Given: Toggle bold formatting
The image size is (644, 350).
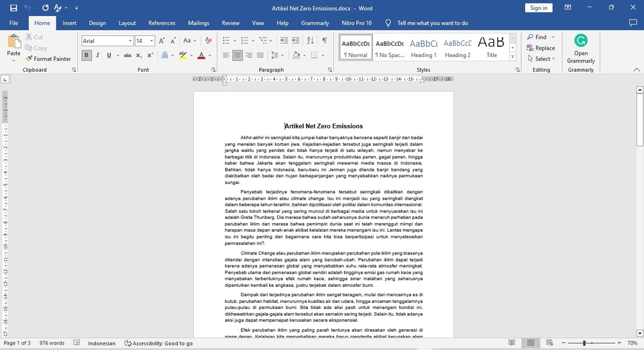Looking at the screenshot, I should (87, 55).
